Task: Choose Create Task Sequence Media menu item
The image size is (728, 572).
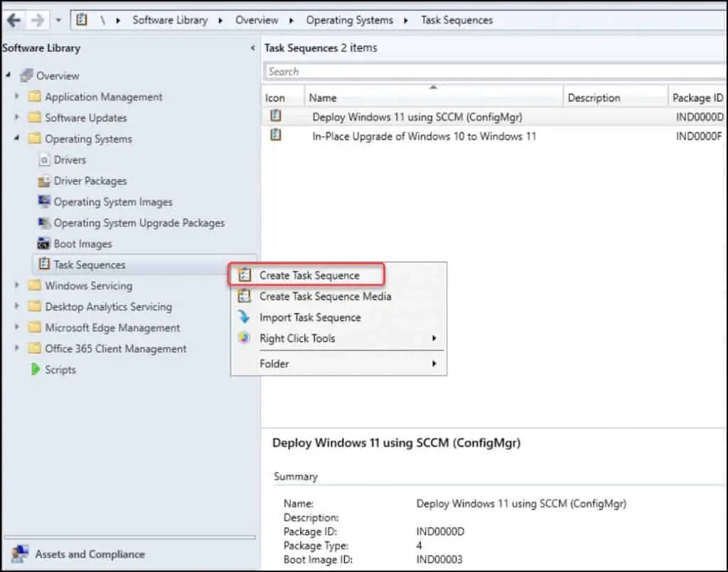Action: pos(339,296)
